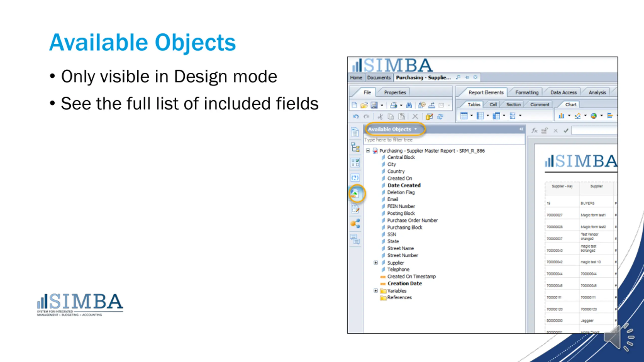Click the Delete X icon in the toolbar
The height and width of the screenshot is (362, 644).
pos(415,116)
